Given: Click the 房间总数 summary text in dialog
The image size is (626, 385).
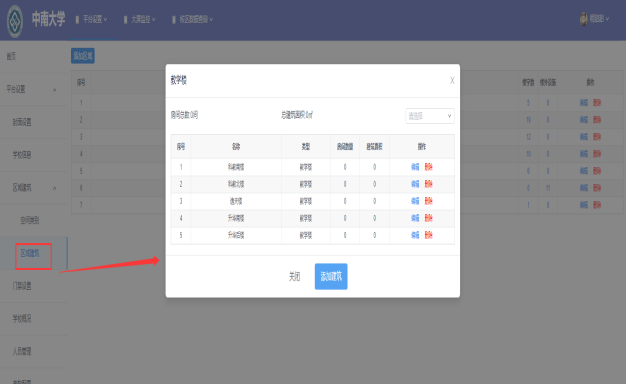Looking at the screenshot, I should pyautogui.click(x=184, y=115).
